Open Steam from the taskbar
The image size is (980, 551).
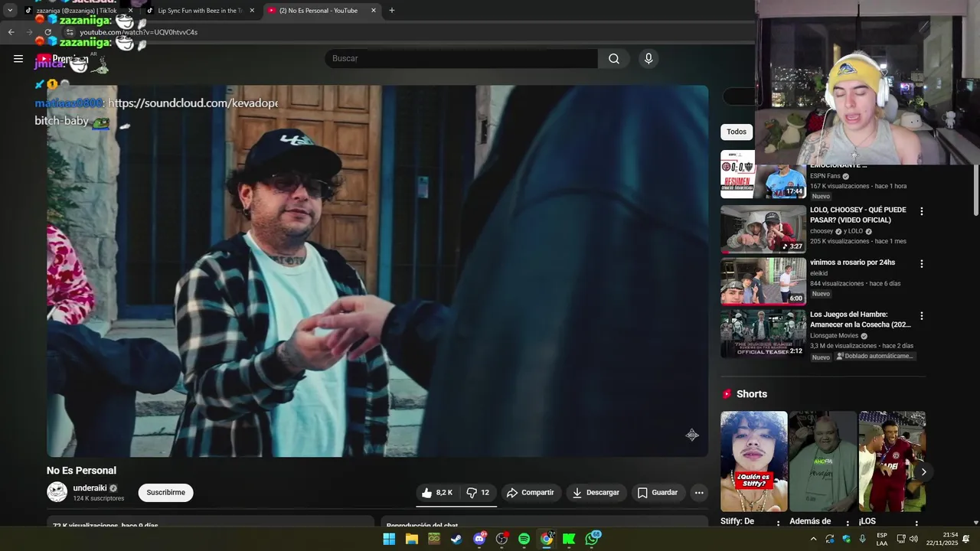pyautogui.click(x=456, y=539)
